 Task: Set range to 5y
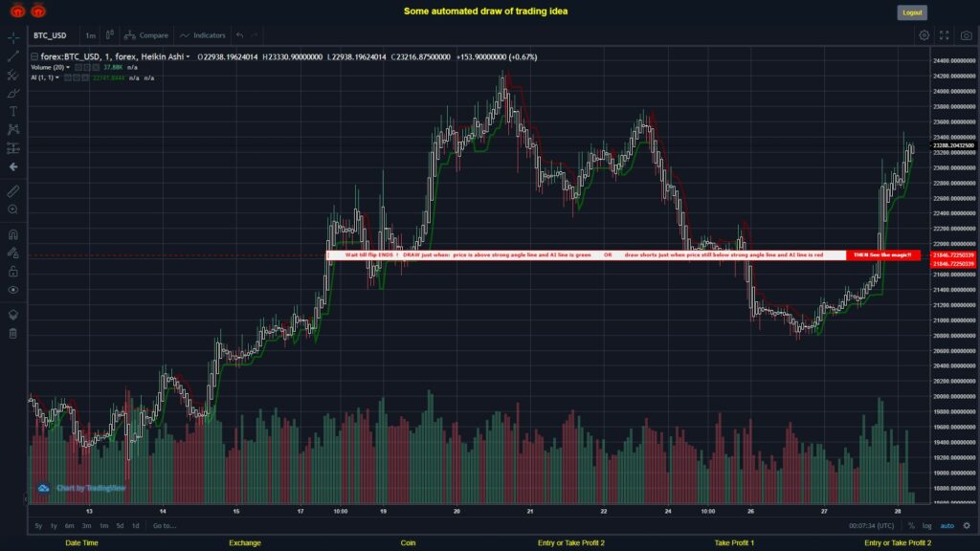(x=38, y=526)
